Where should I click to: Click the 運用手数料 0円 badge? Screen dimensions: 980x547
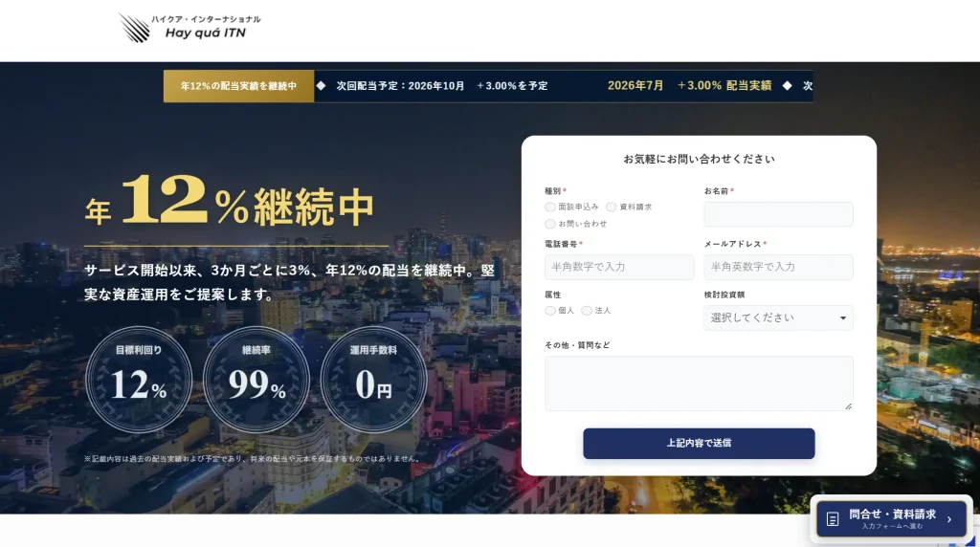(x=374, y=380)
